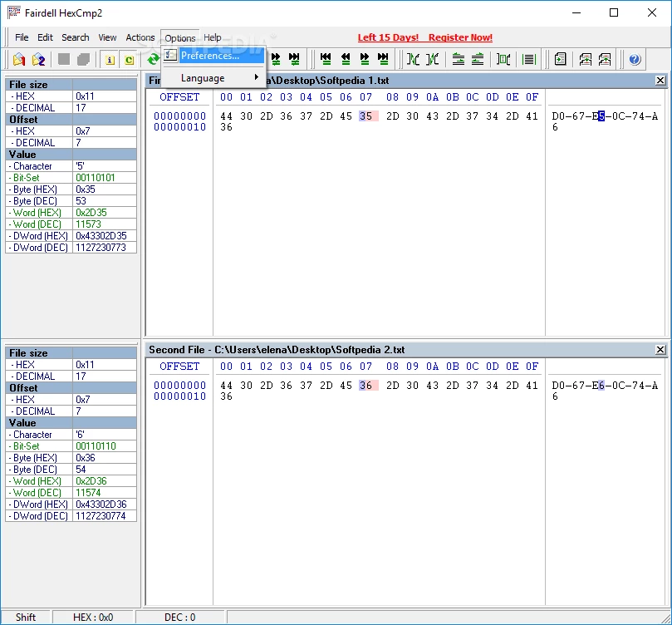Jump to first difference icon

[x=326, y=59]
